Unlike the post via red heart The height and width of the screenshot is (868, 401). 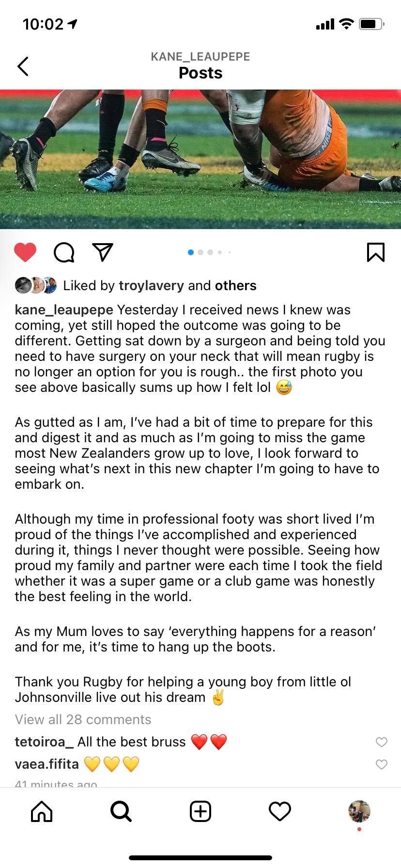pos(25,252)
